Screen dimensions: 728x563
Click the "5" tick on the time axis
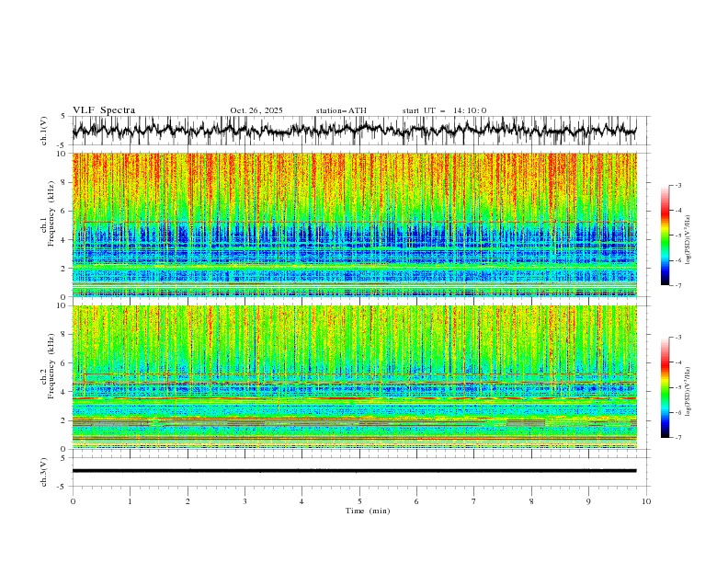(359, 501)
